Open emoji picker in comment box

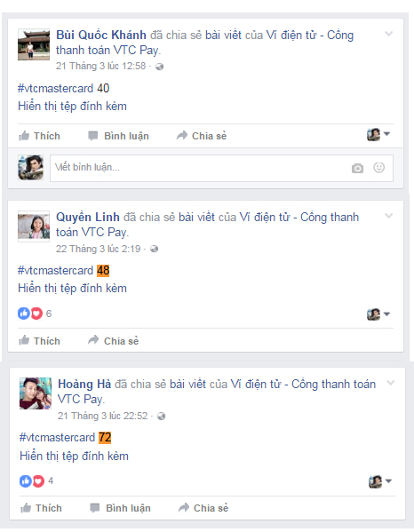[378, 167]
